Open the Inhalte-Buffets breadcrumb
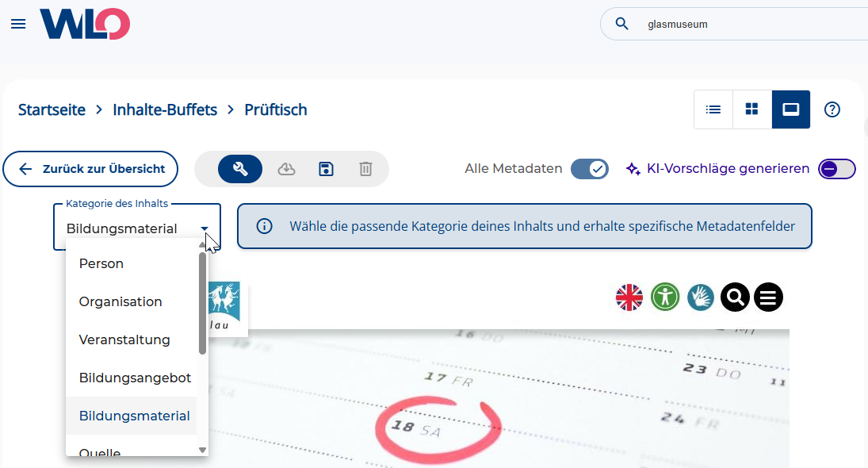This screenshot has width=868, height=468. click(x=165, y=109)
